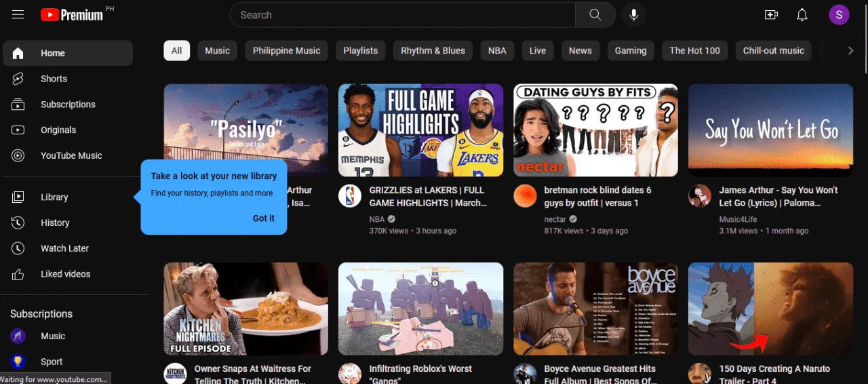Play the Kitchen Nightmares thumbnail
868x384 pixels.
click(x=245, y=309)
